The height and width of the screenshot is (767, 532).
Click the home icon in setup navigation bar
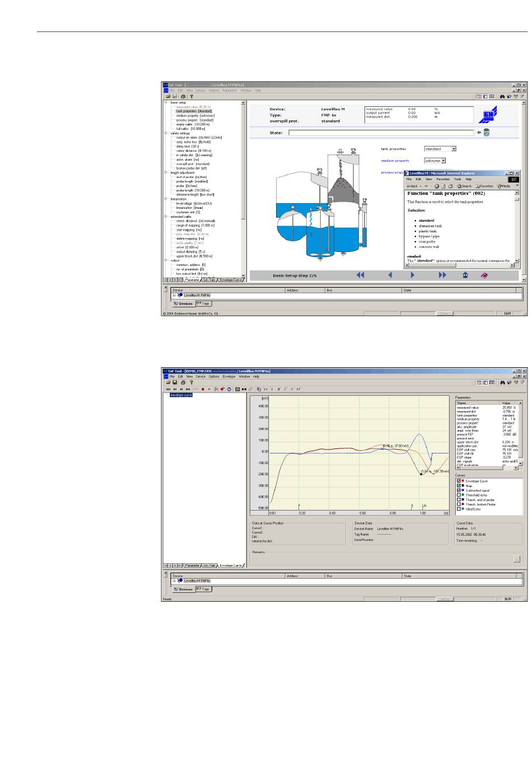tap(465, 275)
